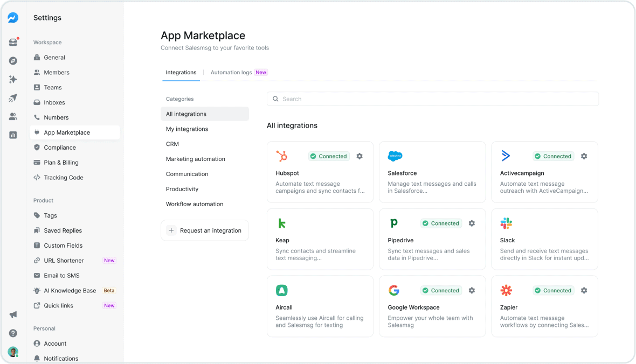This screenshot has height=364, width=636.
Task: Open Zapier integration settings gear
Action: coord(584,291)
